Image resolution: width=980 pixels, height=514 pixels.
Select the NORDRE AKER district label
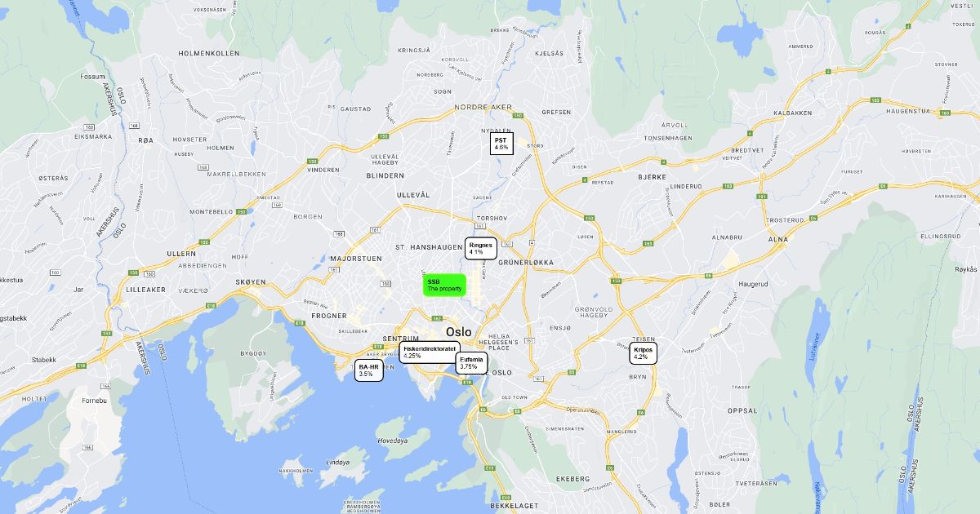click(x=483, y=107)
